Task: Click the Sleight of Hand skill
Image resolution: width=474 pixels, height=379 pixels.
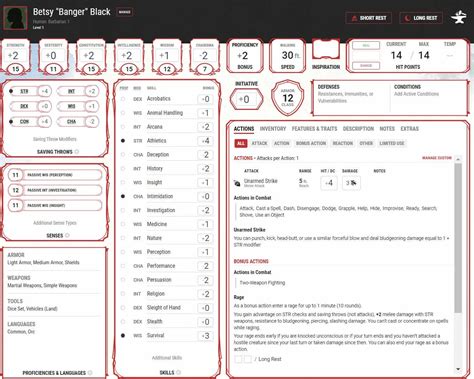Action: [164, 308]
